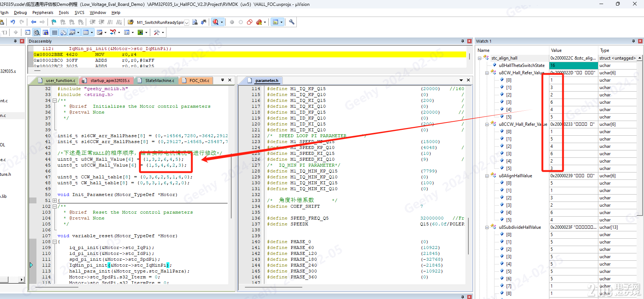This screenshot has height=299, width=644.
Task: Click the Show Next Statement arrow icon
Action: coord(15,32)
